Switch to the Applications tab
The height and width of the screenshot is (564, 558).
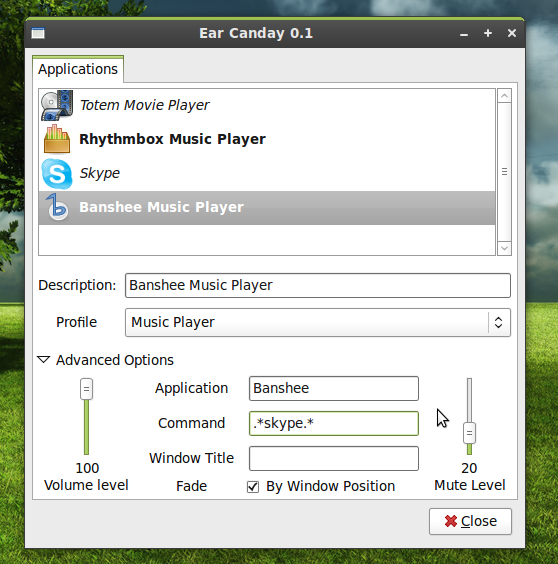78,69
